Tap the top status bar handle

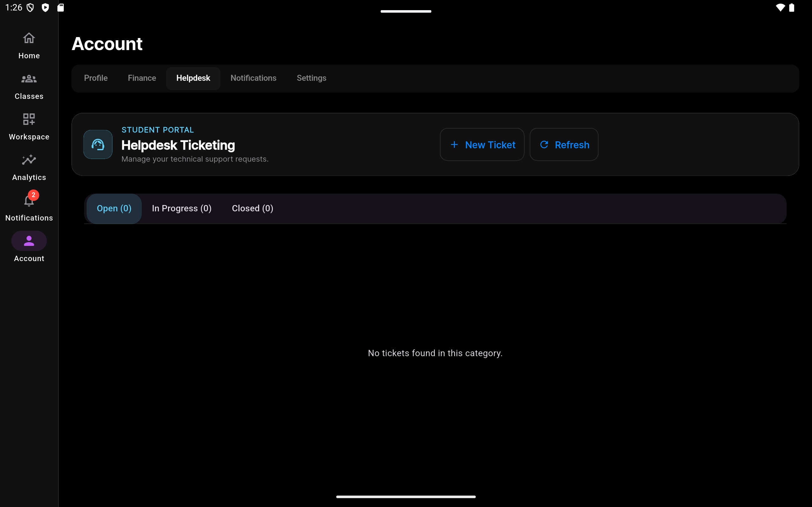click(x=406, y=11)
